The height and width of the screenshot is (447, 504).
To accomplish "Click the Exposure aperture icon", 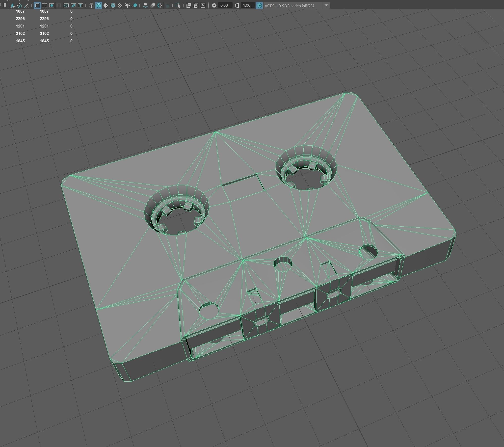I will pyautogui.click(x=214, y=5).
